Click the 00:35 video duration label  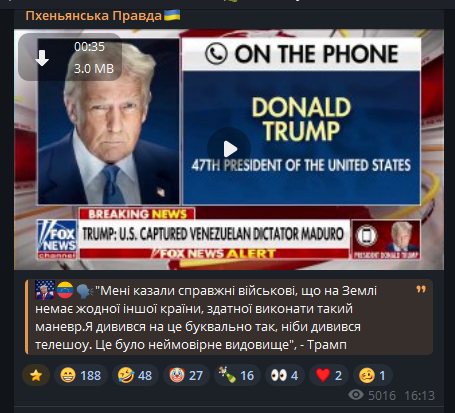click(x=89, y=47)
